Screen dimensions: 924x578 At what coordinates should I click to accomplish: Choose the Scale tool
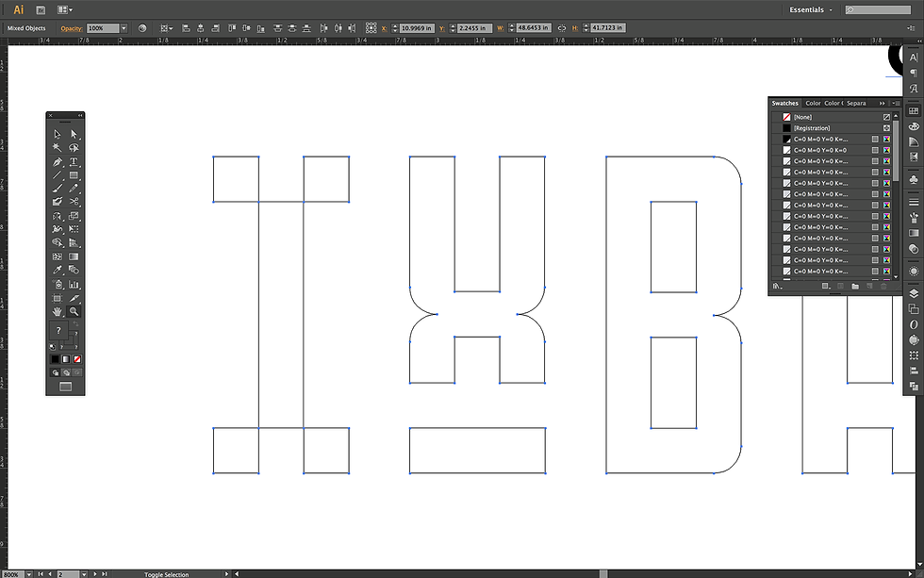74,216
